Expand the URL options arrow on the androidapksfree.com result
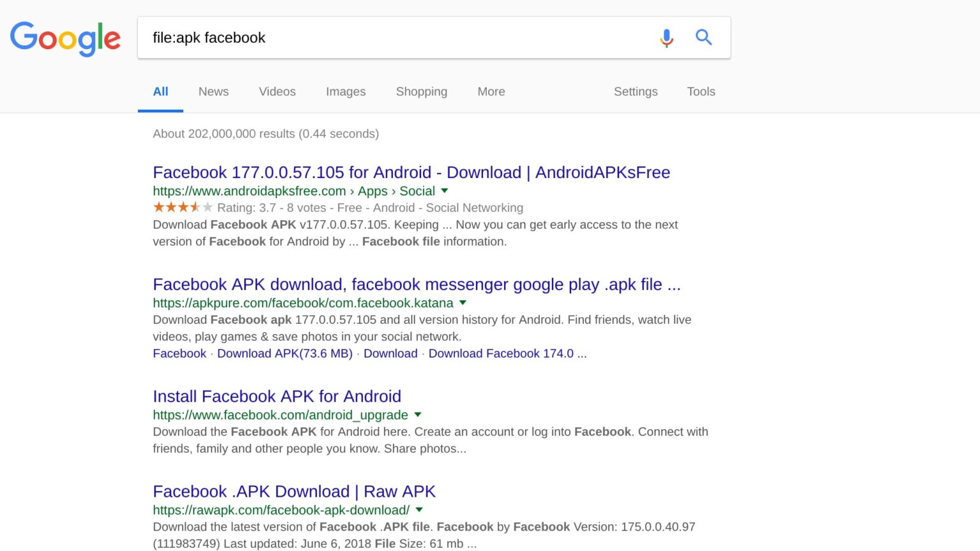 click(444, 191)
